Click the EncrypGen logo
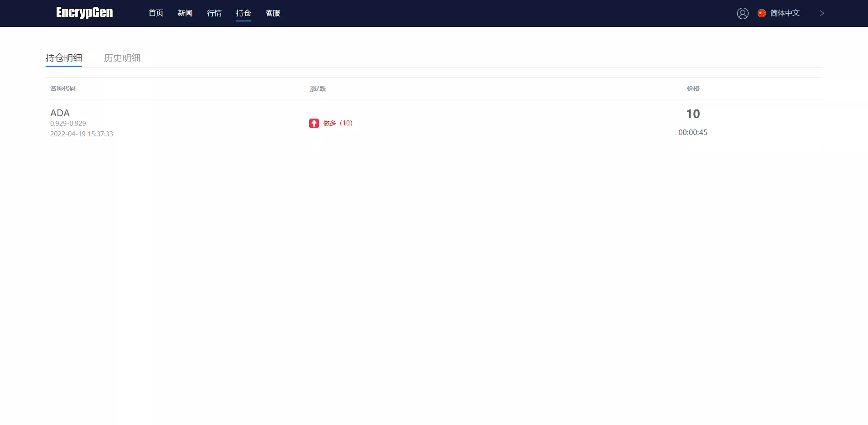The height and width of the screenshot is (425, 868). click(x=84, y=13)
